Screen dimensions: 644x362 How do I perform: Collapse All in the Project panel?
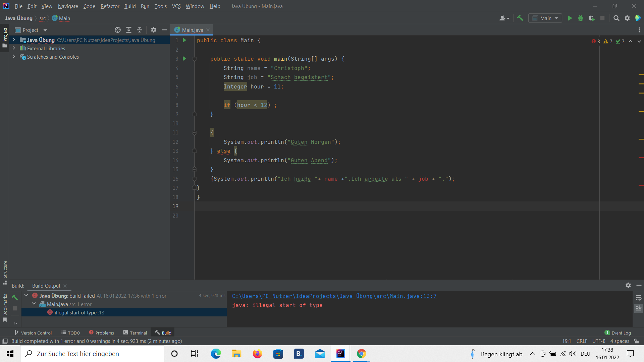point(140,30)
